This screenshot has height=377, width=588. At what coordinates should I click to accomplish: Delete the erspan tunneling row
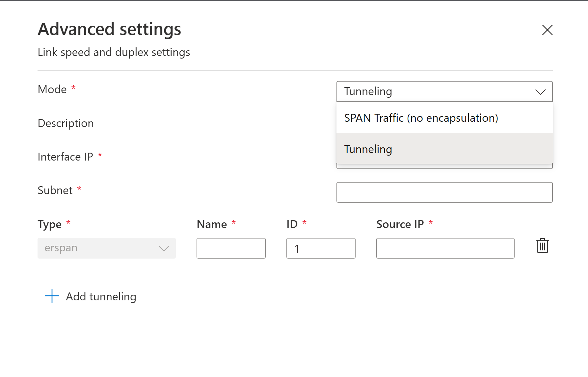pos(542,246)
